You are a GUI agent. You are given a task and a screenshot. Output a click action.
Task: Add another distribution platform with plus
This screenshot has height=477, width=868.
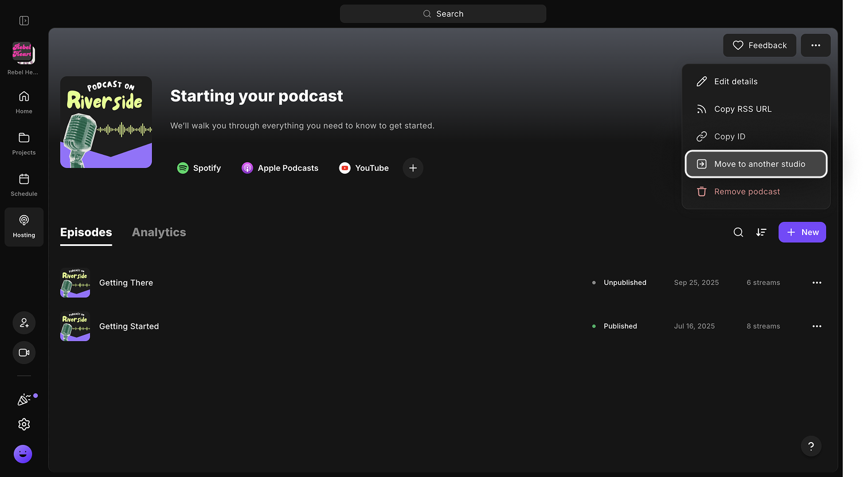[x=413, y=168]
